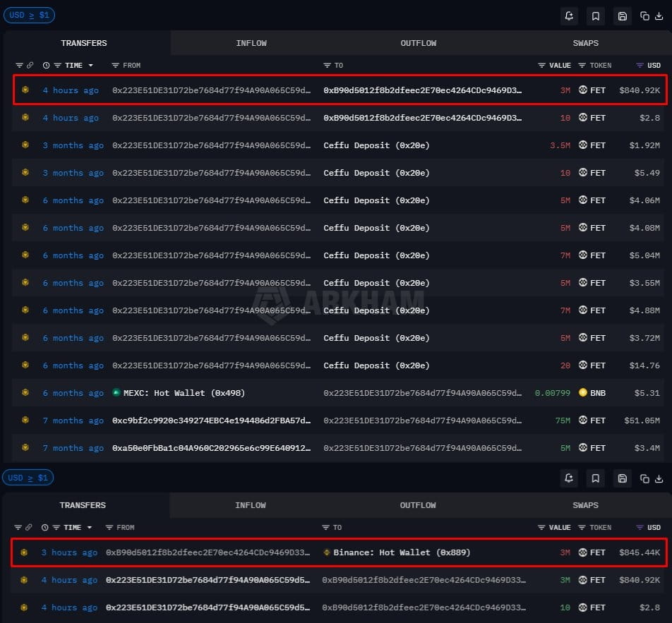Toggle the TIME sort arrow in the upper header
Image resolution: width=672 pixels, height=623 pixels.
point(91,66)
